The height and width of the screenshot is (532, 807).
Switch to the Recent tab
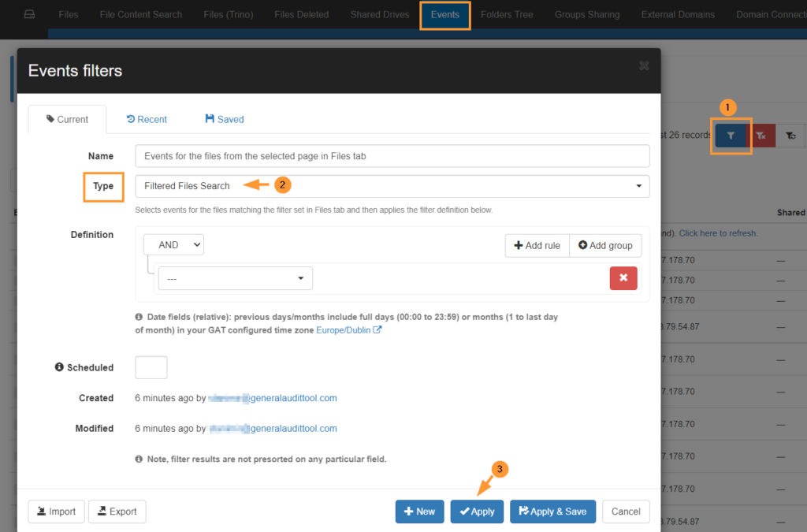[147, 119]
